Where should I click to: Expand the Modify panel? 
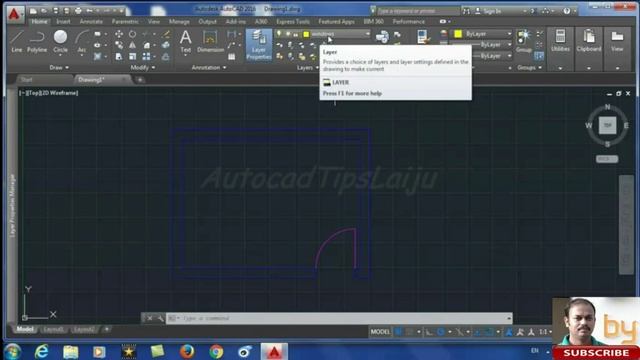[142, 67]
